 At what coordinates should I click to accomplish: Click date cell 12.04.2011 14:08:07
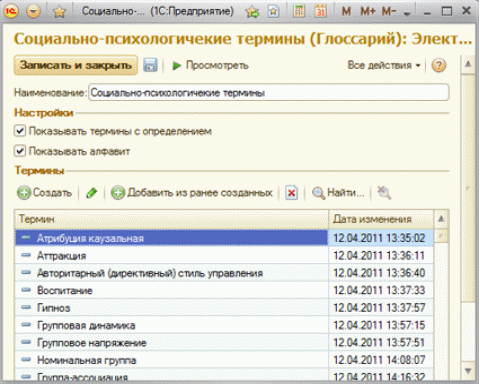tap(381, 360)
